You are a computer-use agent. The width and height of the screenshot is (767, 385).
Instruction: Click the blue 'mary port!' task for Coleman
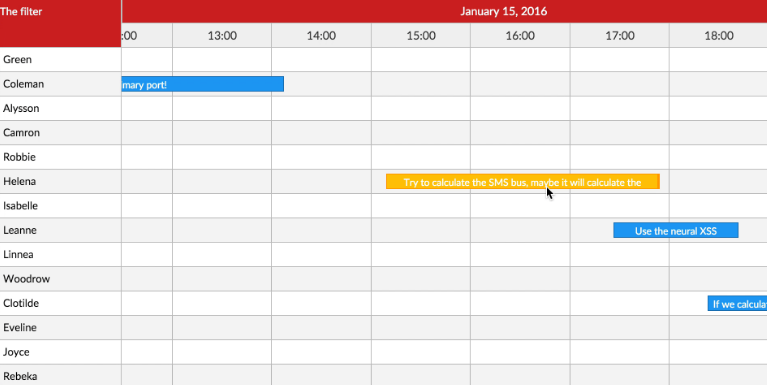pos(203,84)
